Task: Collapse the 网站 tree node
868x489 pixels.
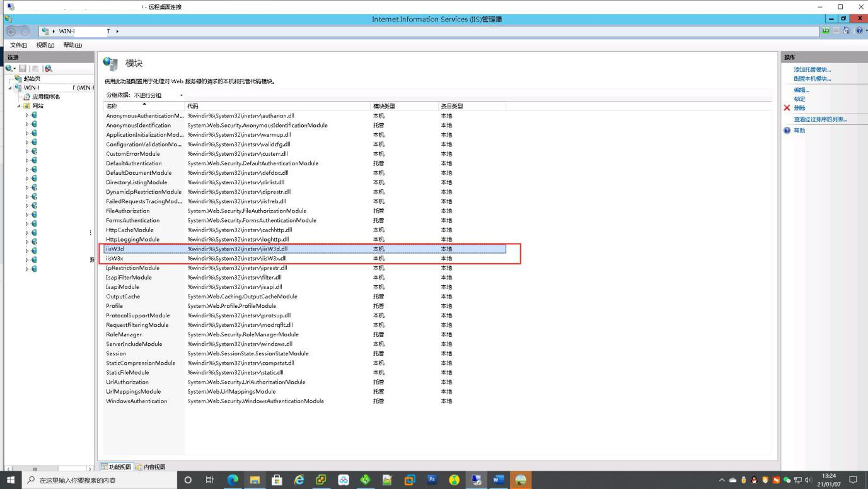Action: coord(19,106)
